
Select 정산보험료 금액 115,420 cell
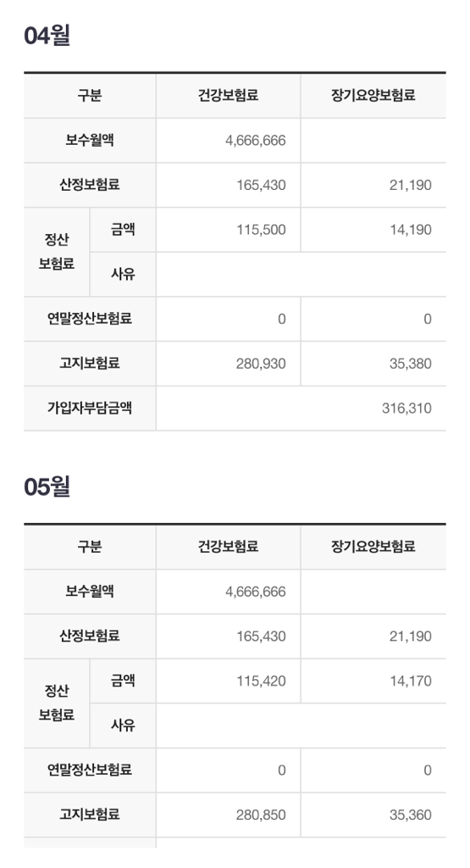(229, 681)
